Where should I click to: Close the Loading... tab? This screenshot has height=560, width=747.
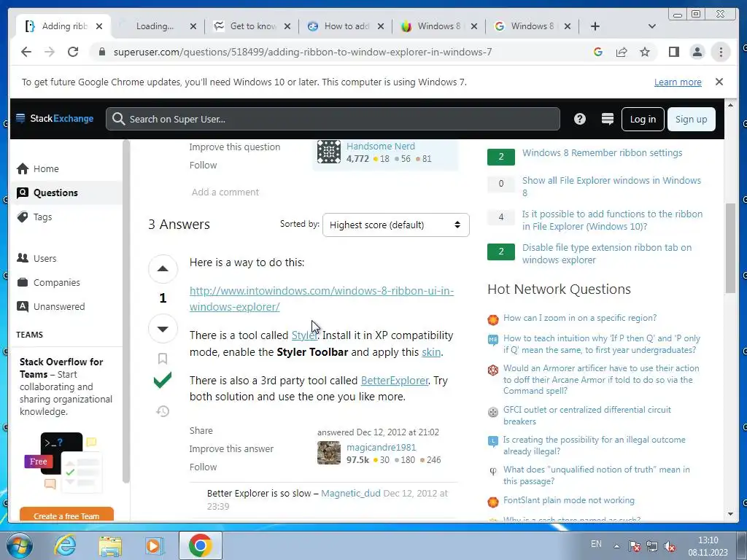pos(193,26)
